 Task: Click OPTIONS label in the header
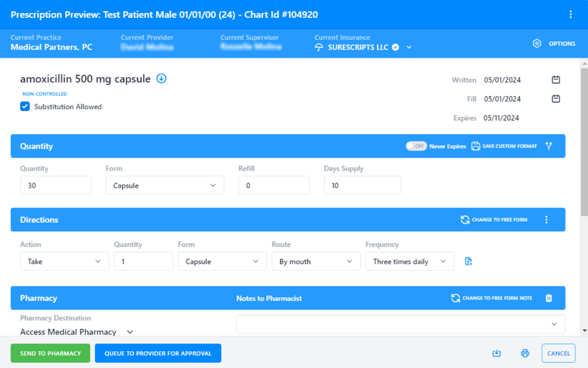point(562,44)
